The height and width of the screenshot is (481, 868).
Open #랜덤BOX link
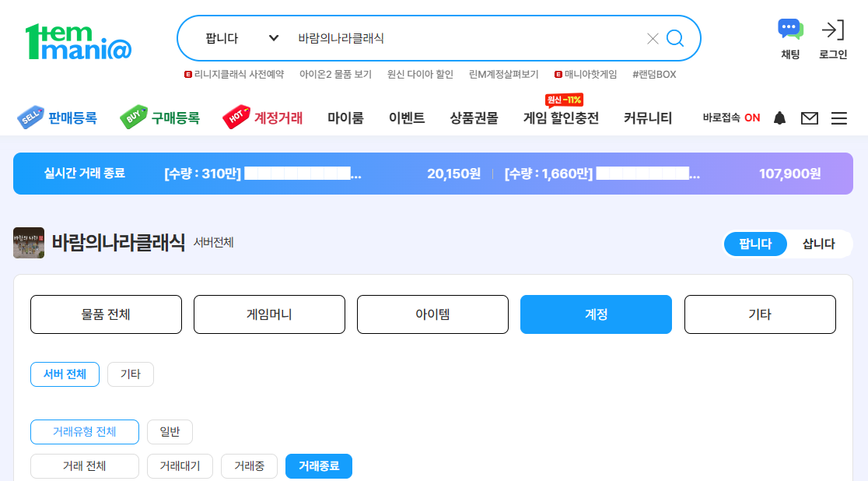[x=654, y=74]
